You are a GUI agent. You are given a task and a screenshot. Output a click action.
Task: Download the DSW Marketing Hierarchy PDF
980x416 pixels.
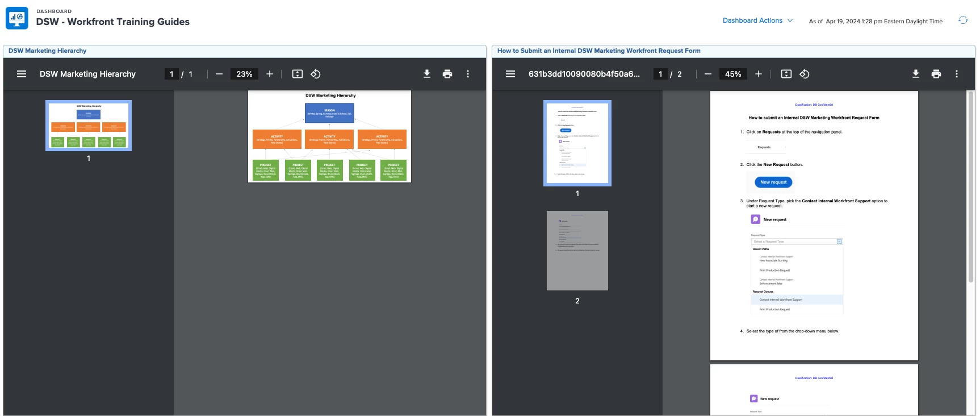pos(427,74)
